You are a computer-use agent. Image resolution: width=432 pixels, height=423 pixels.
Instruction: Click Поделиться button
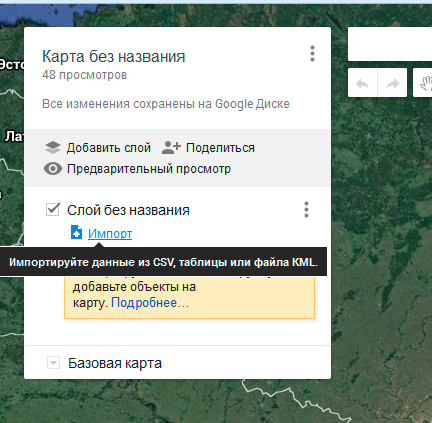point(208,147)
